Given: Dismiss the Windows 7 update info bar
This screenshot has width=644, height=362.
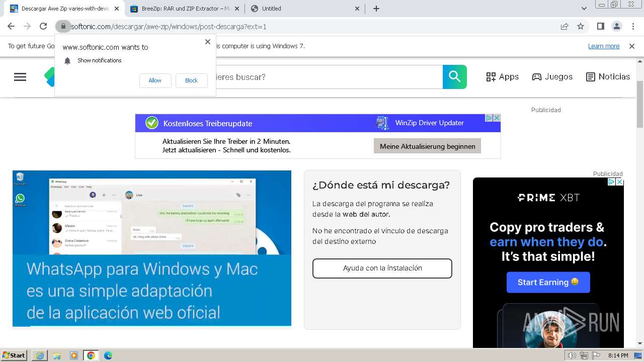Looking at the screenshot, I should (x=632, y=46).
